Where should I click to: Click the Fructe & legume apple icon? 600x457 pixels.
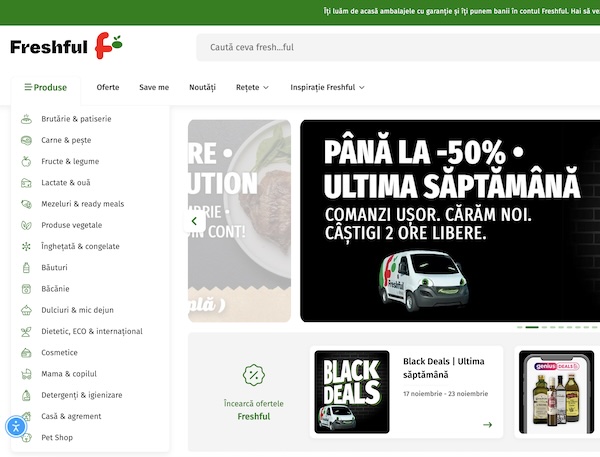pyautogui.click(x=26, y=161)
